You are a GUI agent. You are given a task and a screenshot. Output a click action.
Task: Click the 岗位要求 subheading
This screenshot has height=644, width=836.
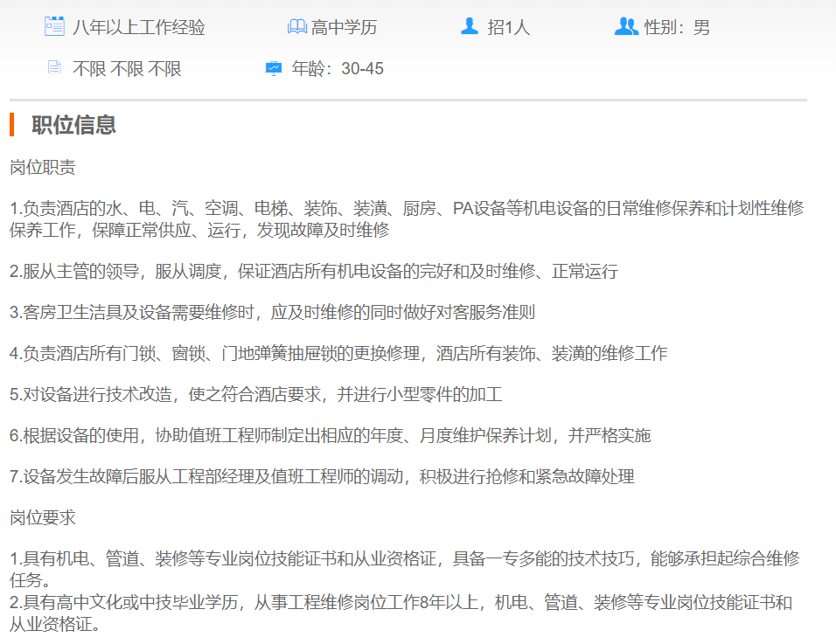click(x=43, y=517)
